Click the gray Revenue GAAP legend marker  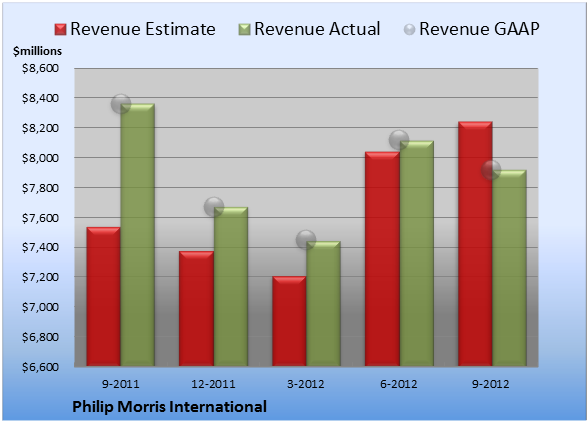coord(409,30)
